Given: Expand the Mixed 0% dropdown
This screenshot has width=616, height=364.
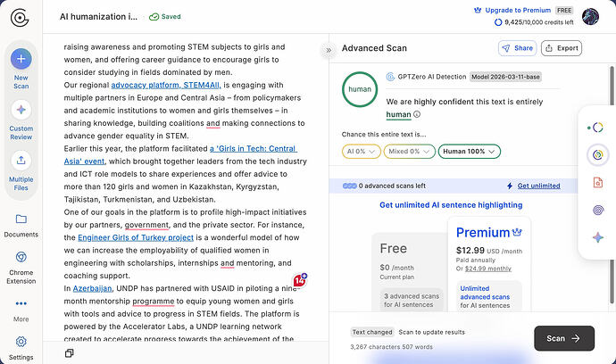Looking at the screenshot, I should [x=410, y=151].
